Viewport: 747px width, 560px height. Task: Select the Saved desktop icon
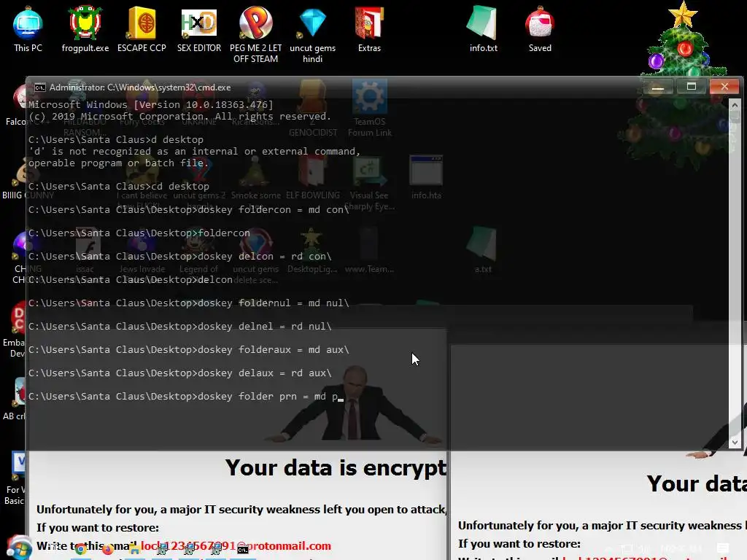540,29
